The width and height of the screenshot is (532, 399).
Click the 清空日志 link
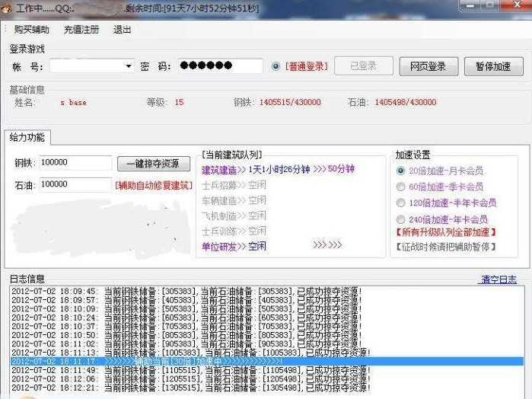point(497,279)
